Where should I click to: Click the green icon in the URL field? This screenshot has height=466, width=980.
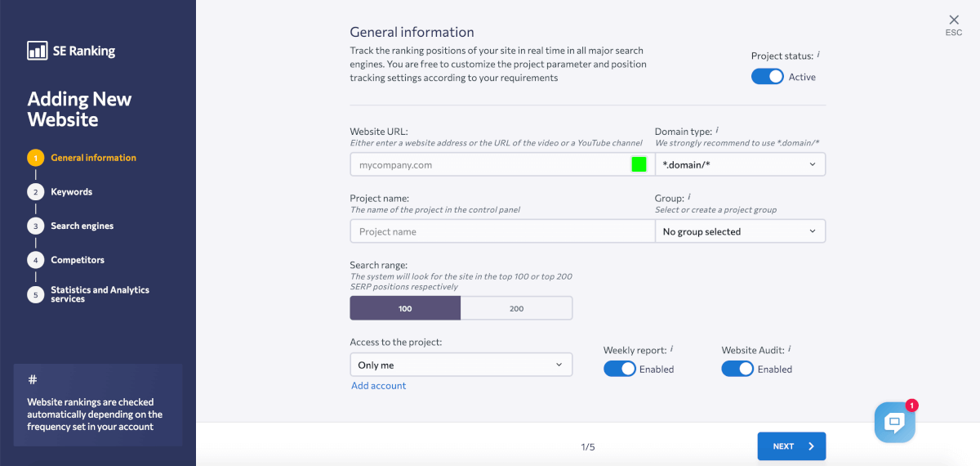click(639, 164)
